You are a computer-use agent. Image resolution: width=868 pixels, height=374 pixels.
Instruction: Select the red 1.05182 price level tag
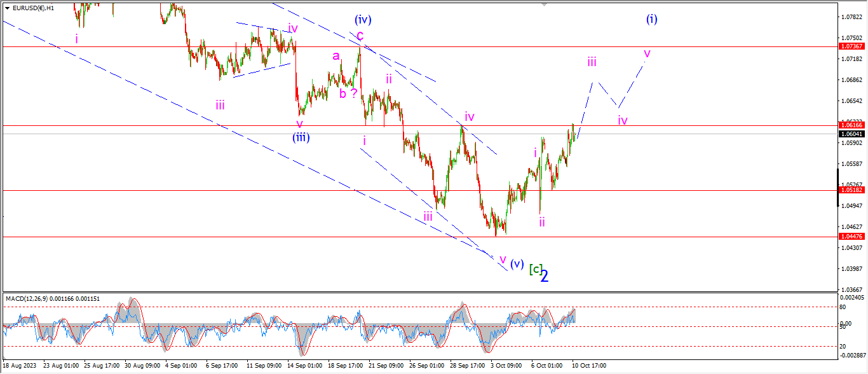pyautogui.click(x=851, y=190)
